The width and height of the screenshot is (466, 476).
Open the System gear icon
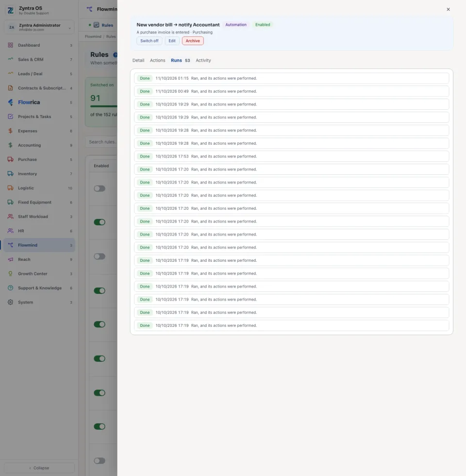10,302
